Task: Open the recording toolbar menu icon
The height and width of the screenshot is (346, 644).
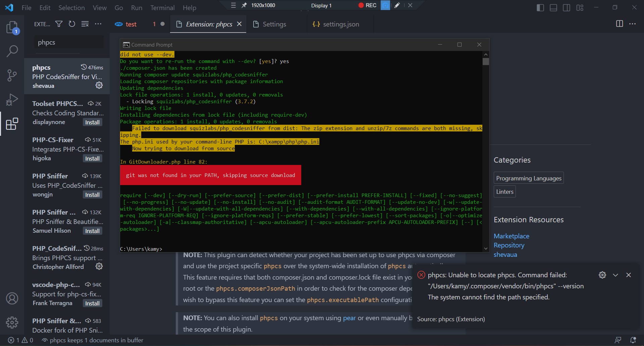Action: pyautogui.click(x=233, y=5)
